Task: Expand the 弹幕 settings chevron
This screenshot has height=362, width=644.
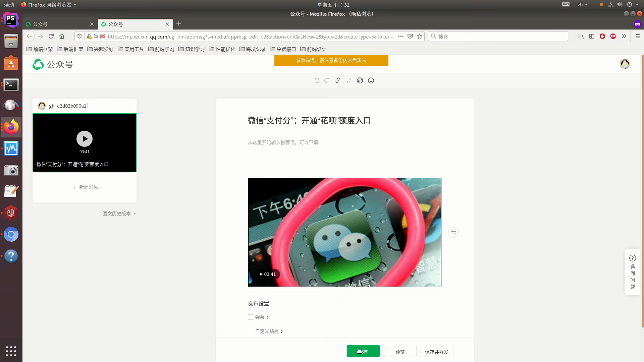Action: (x=268, y=317)
